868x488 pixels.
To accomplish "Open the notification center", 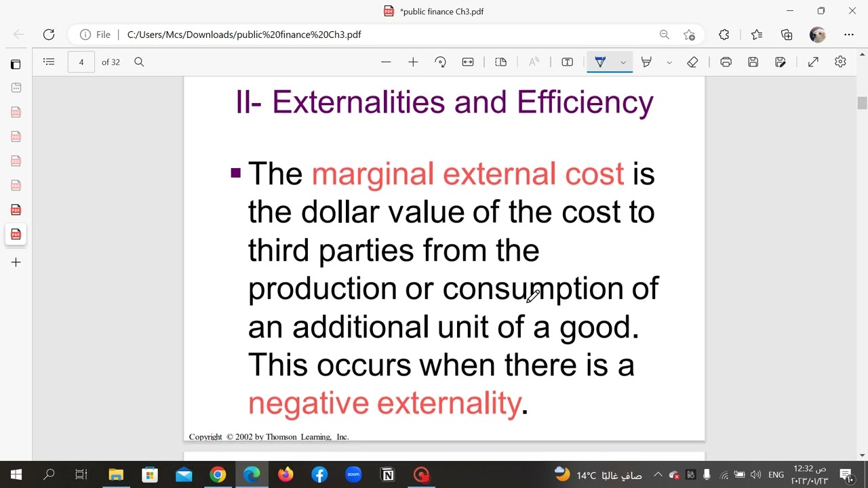I will coord(846,474).
